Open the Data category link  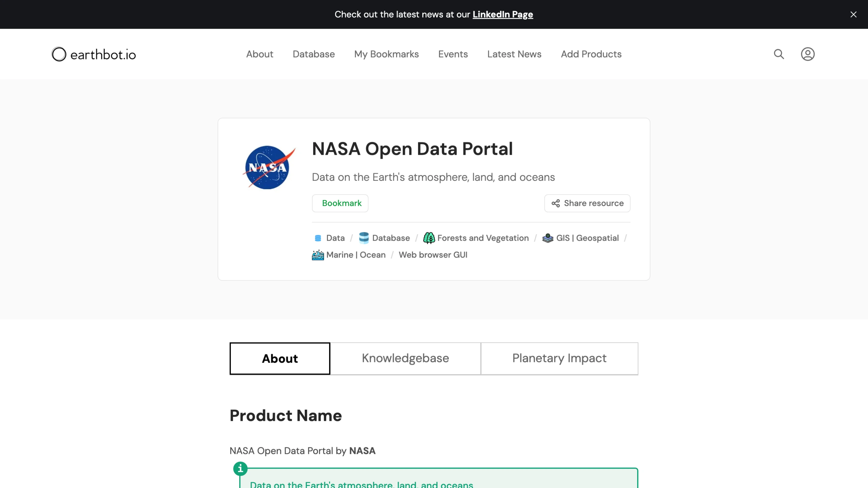pyautogui.click(x=335, y=238)
